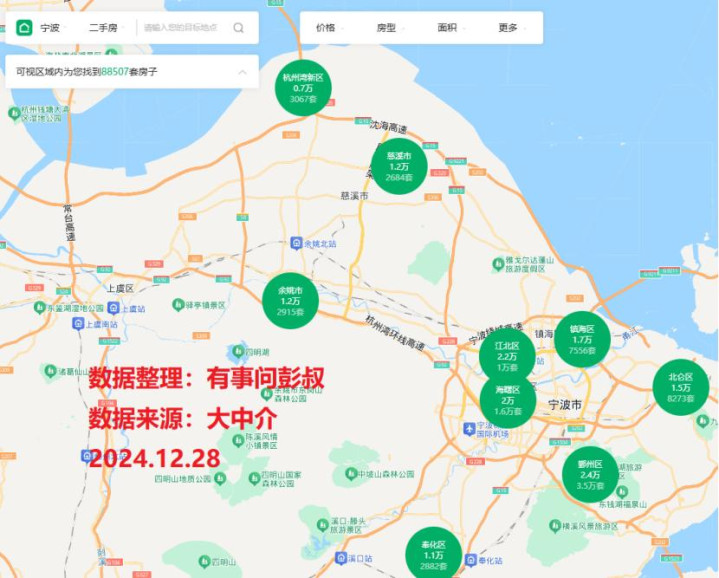Click the 上虞区 map label
The image size is (719, 578).
point(120,289)
